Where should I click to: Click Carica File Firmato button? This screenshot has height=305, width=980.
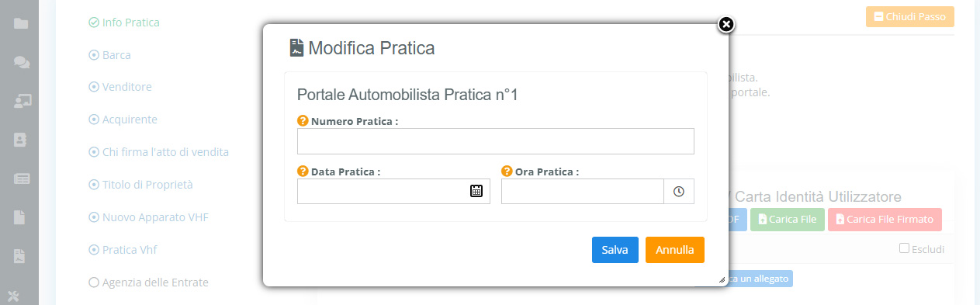pyautogui.click(x=885, y=220)
